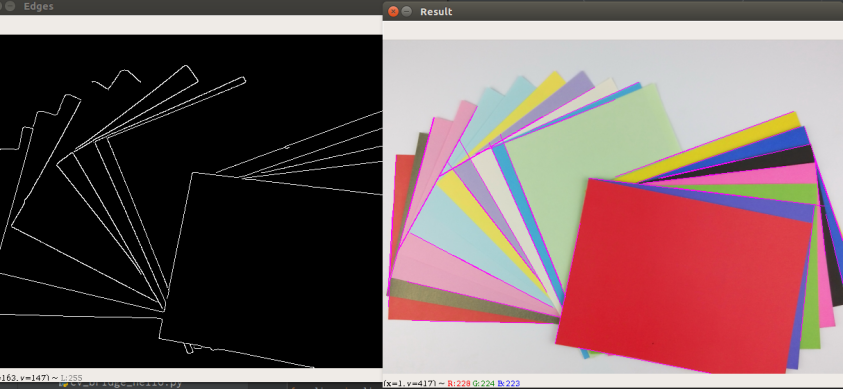Click the Edges window L:255 status readout

(x=71, y=378)
